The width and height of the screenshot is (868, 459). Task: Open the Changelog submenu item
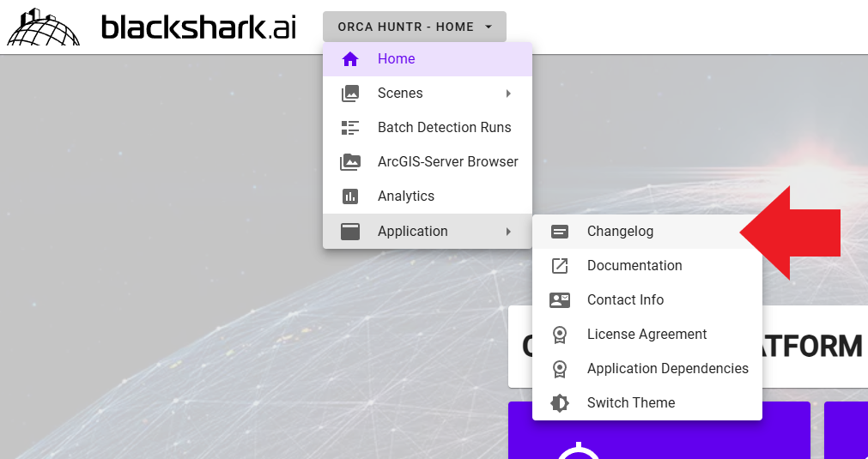[x=647, y=232]
